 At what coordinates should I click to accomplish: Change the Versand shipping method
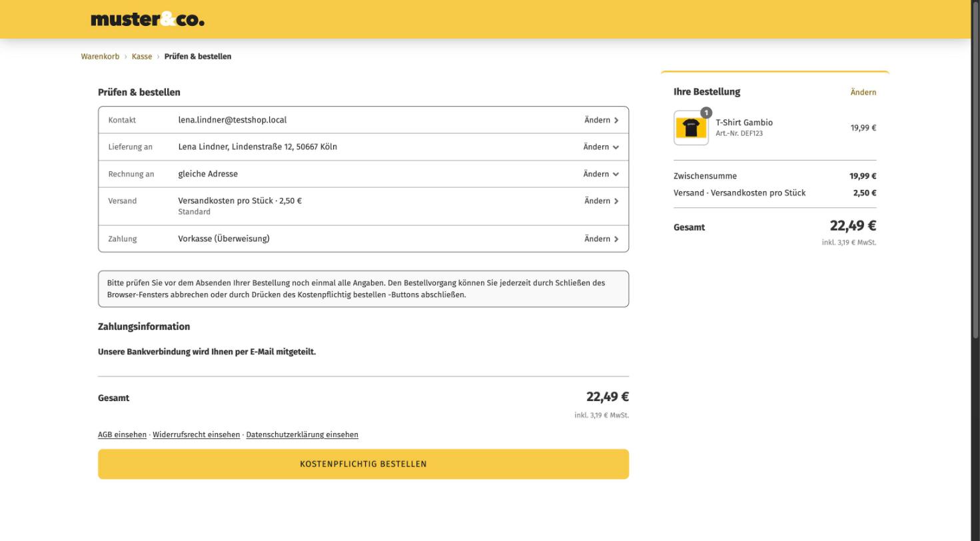pyautogui.click(x=602, y=201)
